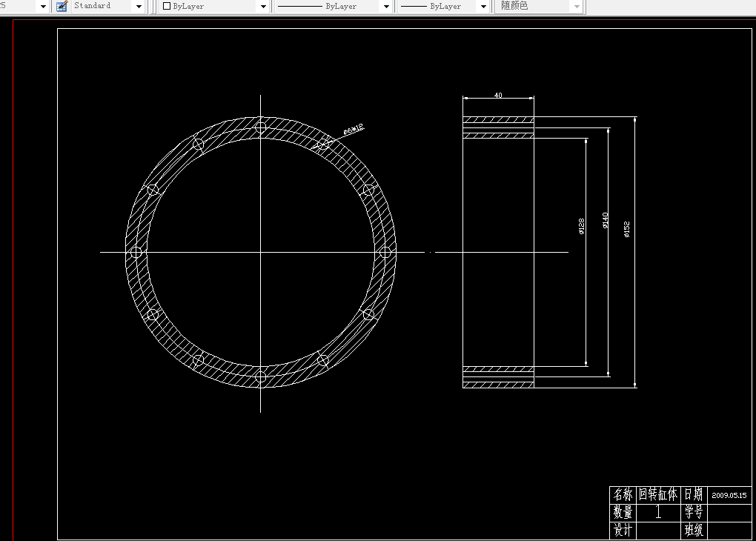Screen dimensions: 756x541
Task: Click the 班级 title block cell
Action: click(693, 531)
